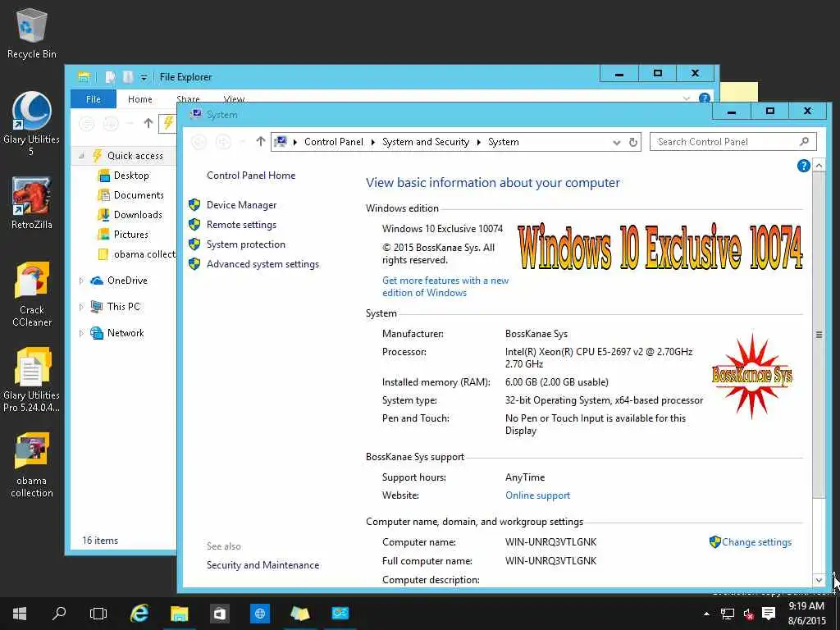The height and width of the screenshot is (630, 840).
Task: Click scroll-up arrow of System window scrollbar
Action: 819,166
